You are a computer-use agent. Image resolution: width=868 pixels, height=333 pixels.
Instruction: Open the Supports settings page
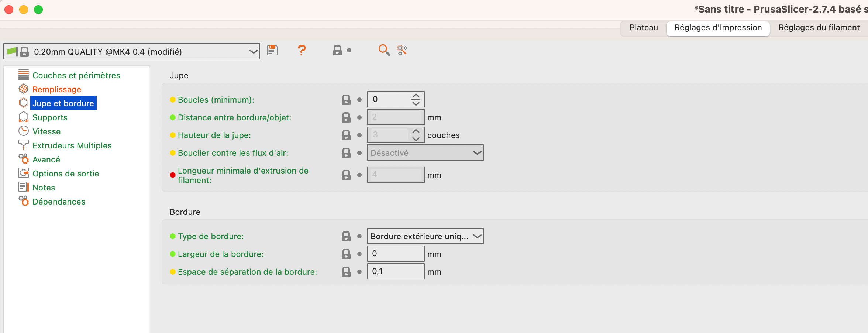[50, 117]
